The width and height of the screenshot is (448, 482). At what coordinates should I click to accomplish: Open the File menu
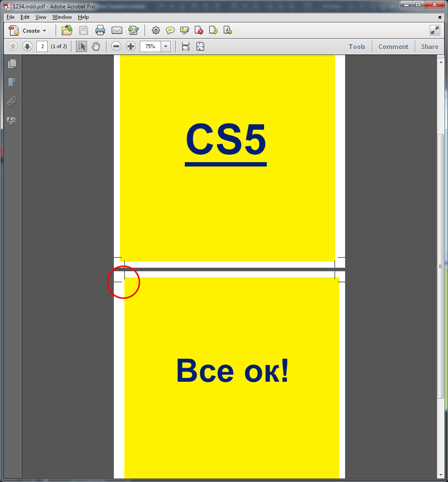[11, 17]
